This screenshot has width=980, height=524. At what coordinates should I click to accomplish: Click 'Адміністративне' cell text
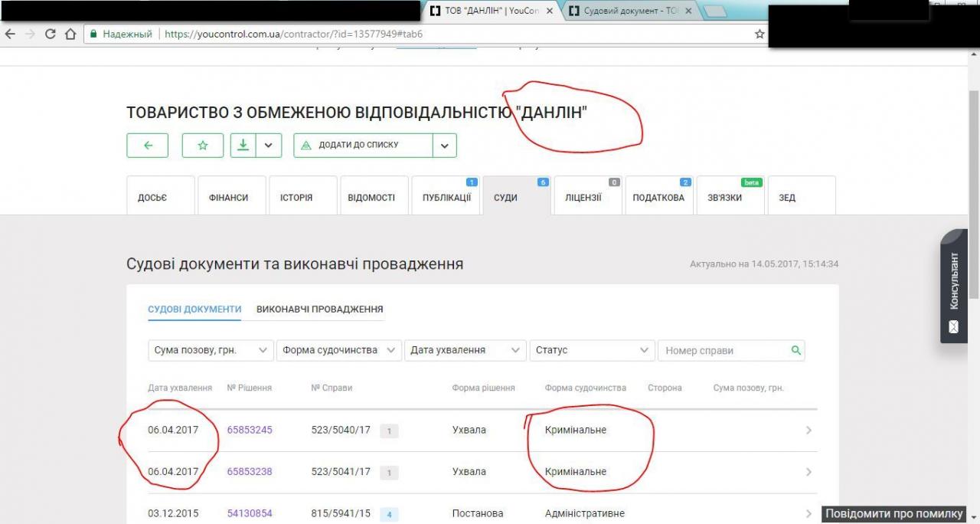pos(585,513)
